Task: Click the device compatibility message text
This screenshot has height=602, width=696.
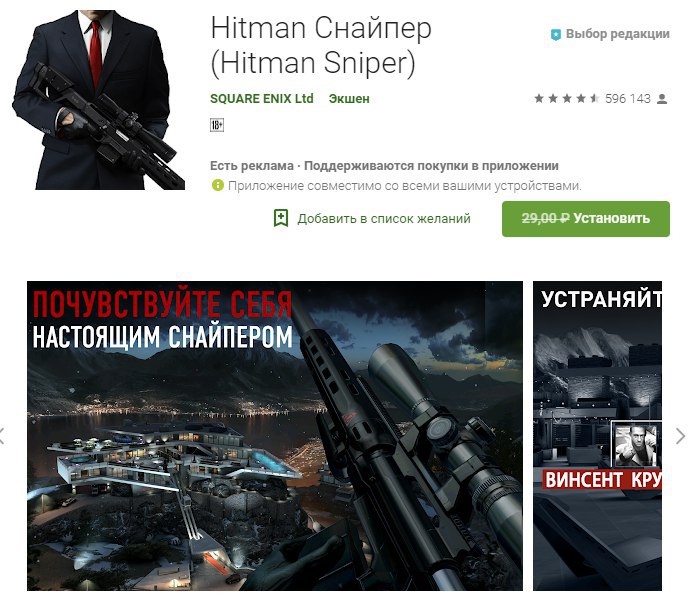Action: tap(404, 186)
